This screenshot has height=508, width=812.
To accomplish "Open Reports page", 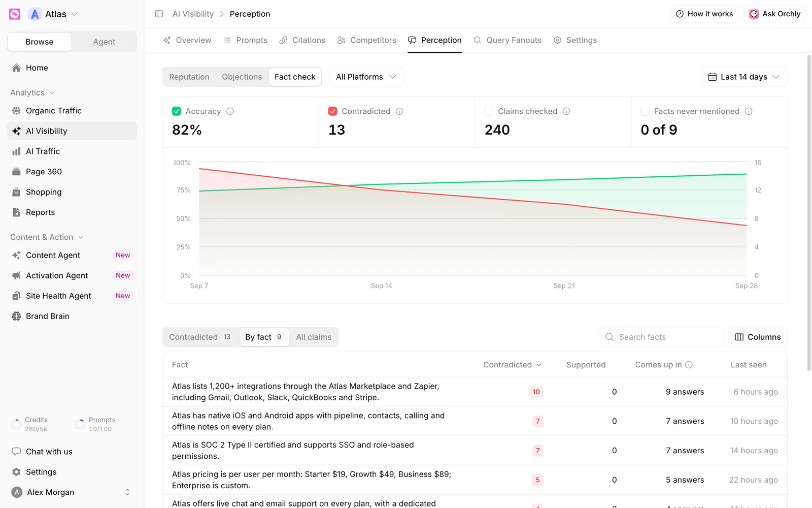I will tap(72, 212).
